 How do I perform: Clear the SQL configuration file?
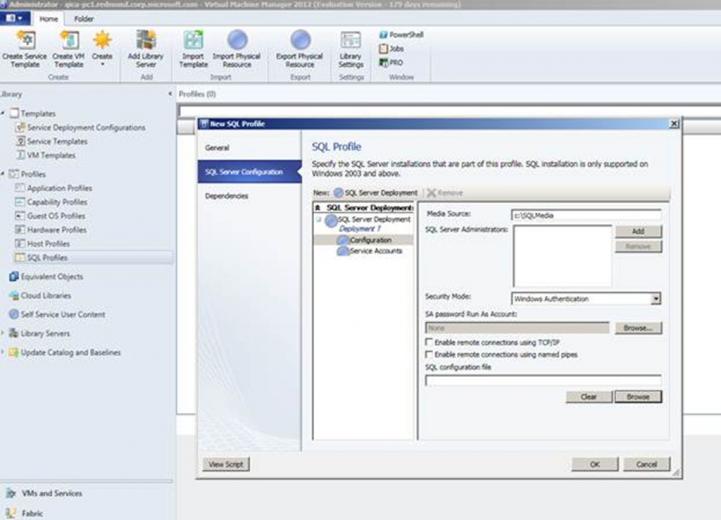[589, 397]
